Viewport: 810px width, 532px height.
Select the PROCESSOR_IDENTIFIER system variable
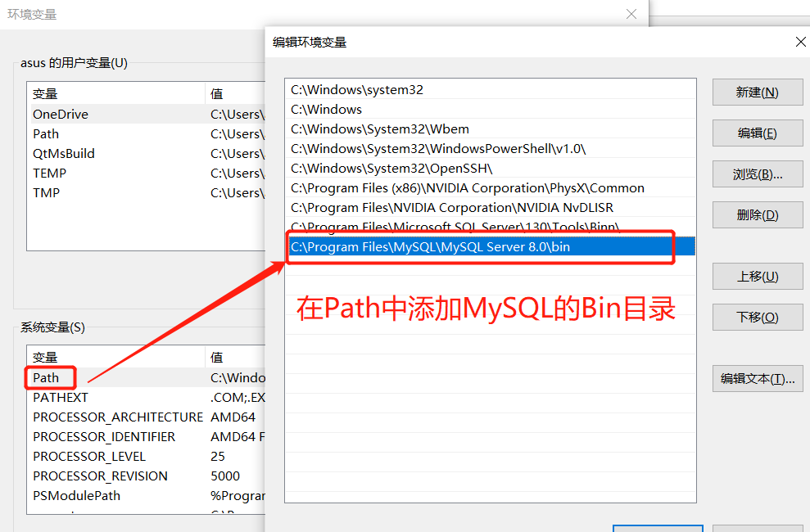click(x=148, y=436)
